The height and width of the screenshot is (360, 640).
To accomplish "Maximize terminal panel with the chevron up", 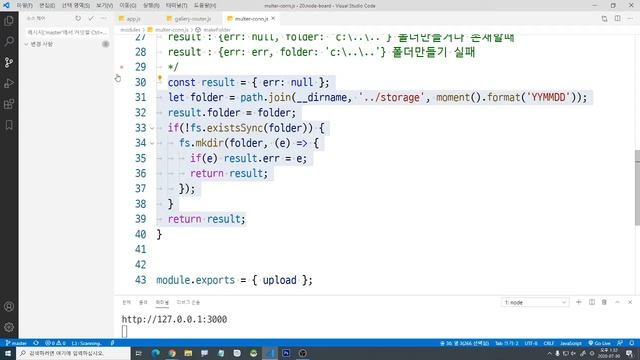I will pos(617,302).
